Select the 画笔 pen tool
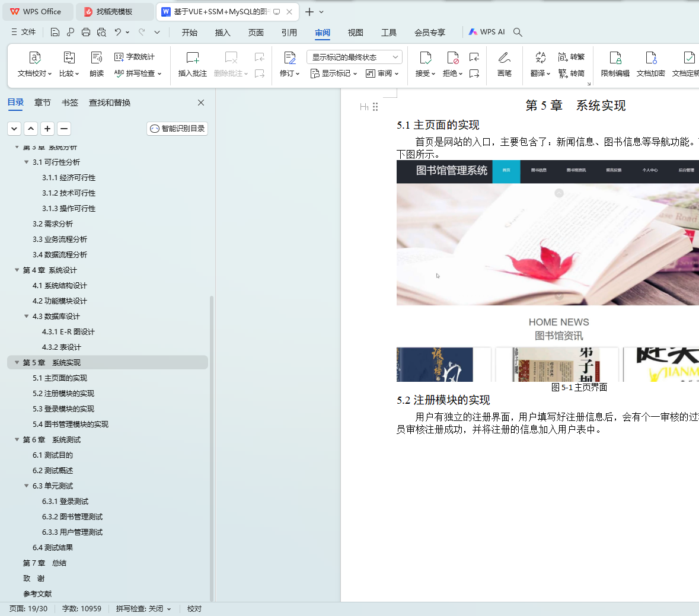This screenshot has height=616, width=699. point(504,64)
